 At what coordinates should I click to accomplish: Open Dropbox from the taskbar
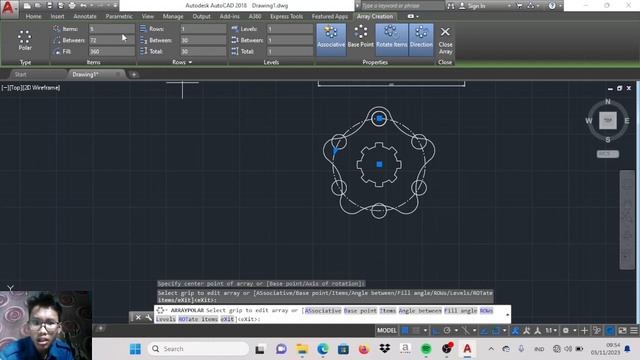pos(384,349)
